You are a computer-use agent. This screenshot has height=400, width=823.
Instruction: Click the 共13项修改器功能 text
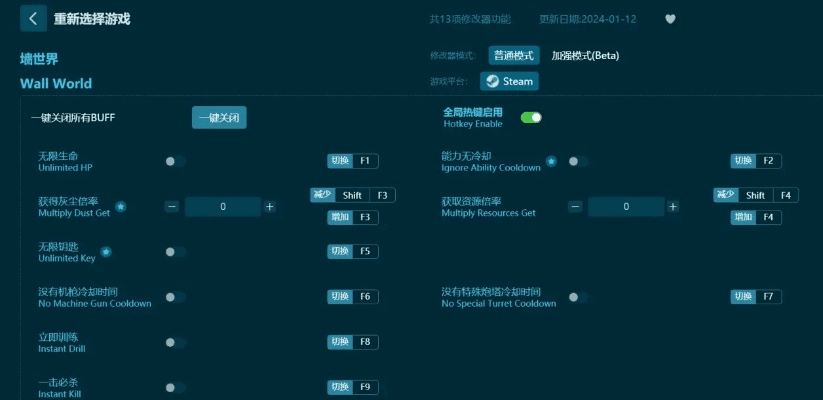[470, 19]
